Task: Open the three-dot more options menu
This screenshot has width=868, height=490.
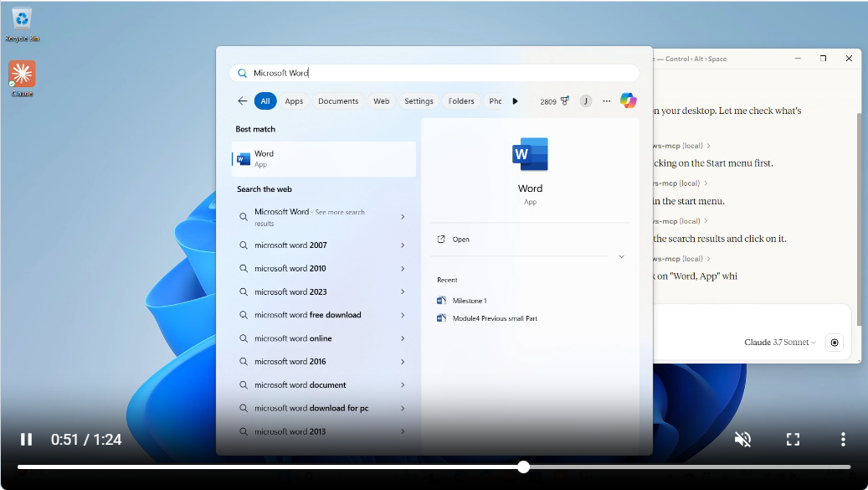Action: pos(607,101)
